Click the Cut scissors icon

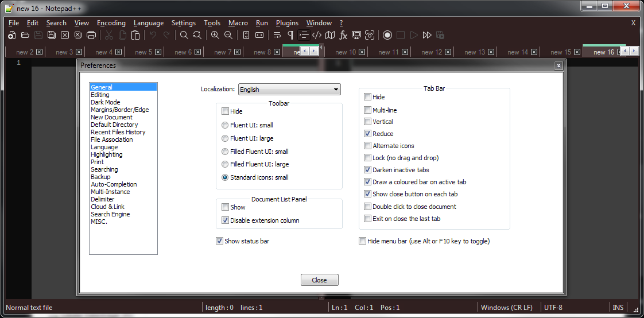click(109, 35)
